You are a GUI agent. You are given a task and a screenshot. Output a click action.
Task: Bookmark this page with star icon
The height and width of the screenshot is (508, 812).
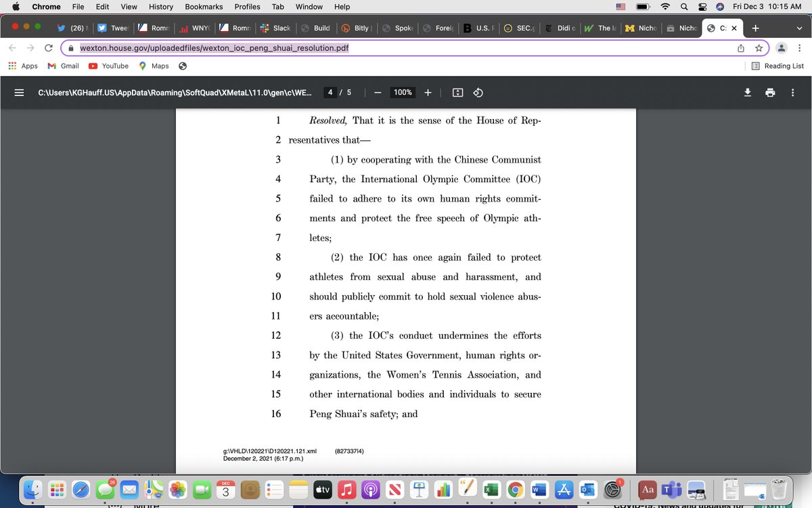(759, 48)
